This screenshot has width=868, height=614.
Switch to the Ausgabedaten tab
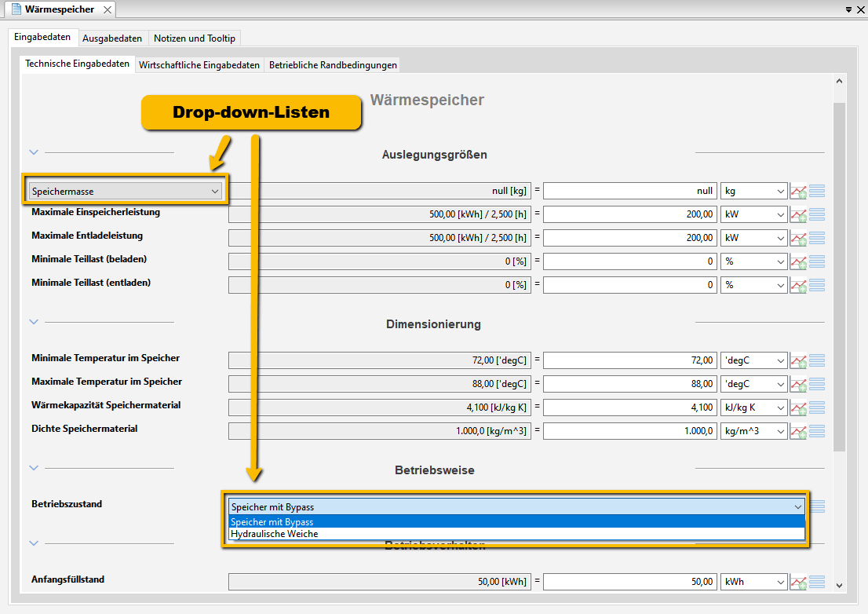112,38
